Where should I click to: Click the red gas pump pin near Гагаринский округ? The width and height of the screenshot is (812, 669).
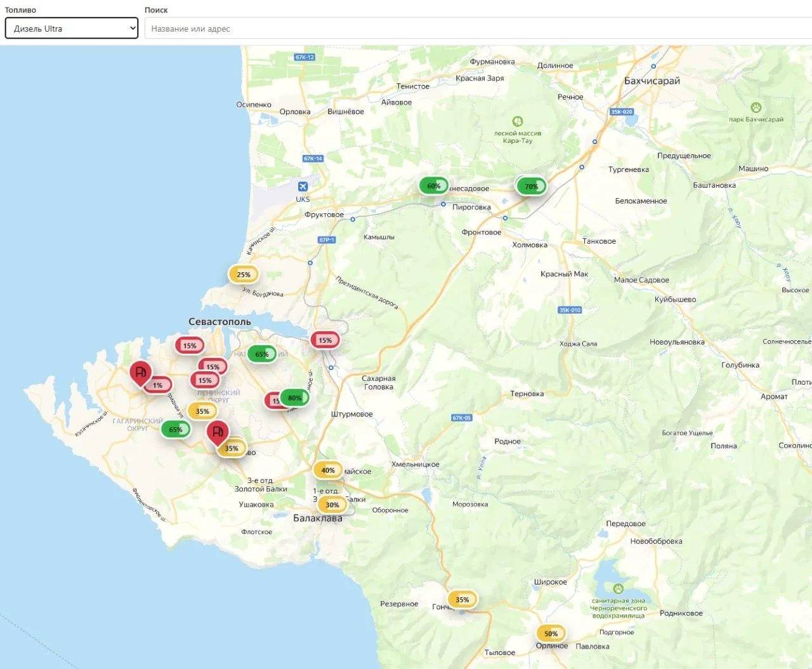141,374
